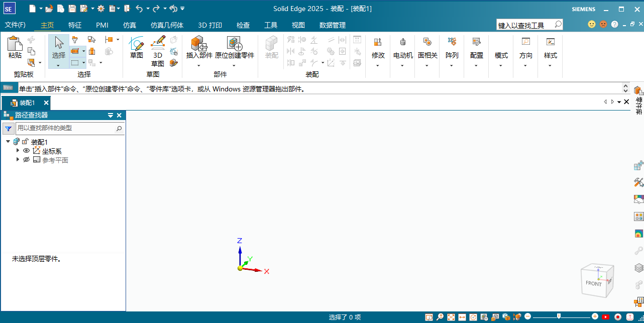644x323 pixels.
Task: Open the tools wrench icon on right sidebar
Action: click(x=638, y=182)
